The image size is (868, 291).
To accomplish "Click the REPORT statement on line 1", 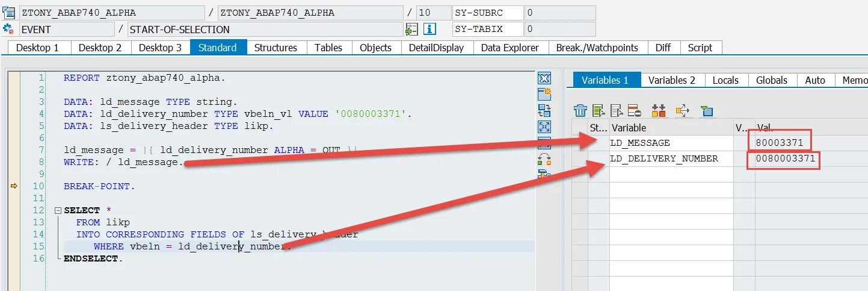I will 144,78.
